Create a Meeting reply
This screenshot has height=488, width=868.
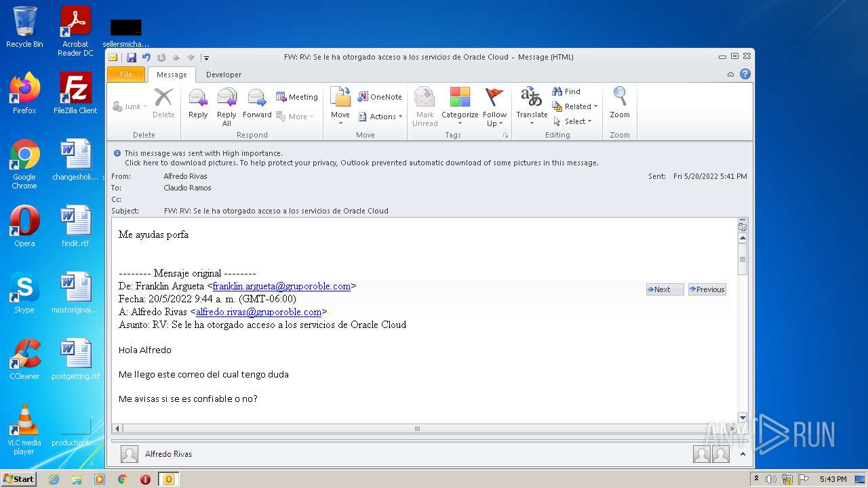(x=297, y=97)
